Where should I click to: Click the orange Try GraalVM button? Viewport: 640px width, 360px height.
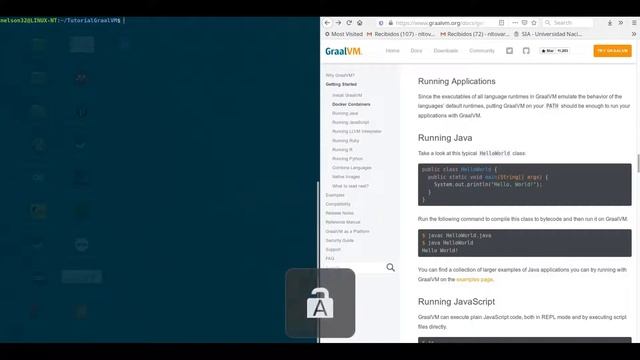612,51
